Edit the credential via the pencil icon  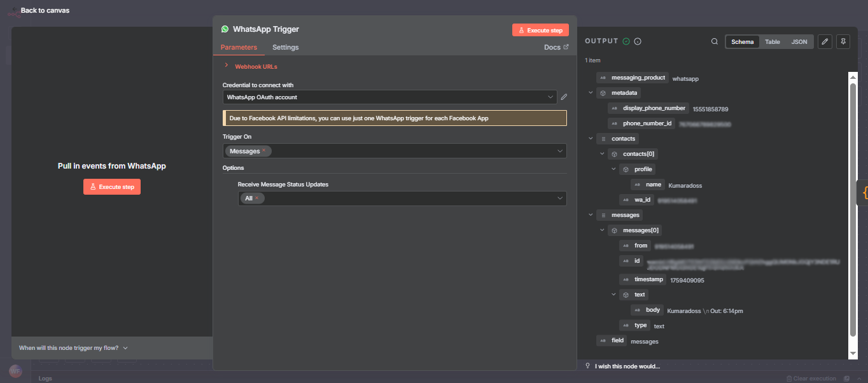(563, 97)
